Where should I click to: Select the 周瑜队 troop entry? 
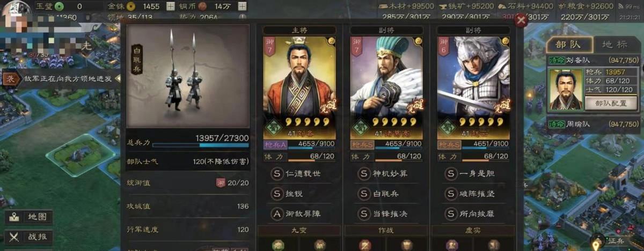[x=592, y=124]
